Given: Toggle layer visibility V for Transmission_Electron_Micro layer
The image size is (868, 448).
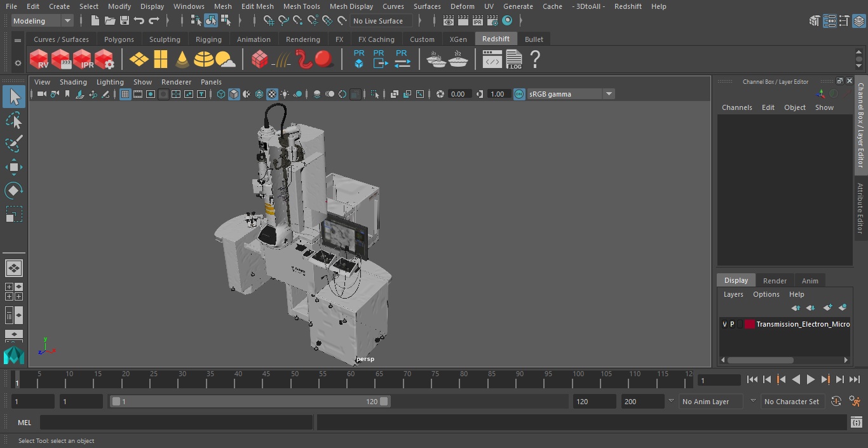Looking at the screenshot, I should [724, 324].
